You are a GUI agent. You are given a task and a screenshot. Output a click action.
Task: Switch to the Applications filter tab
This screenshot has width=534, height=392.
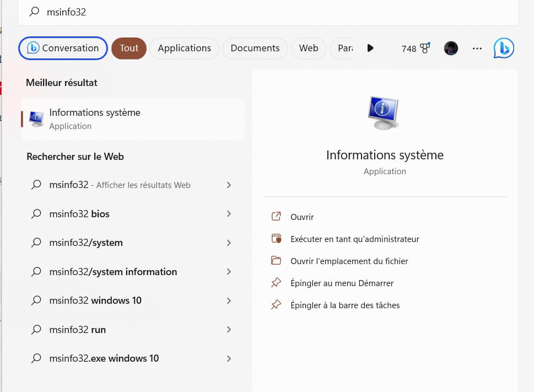click(x=184, y=48)
